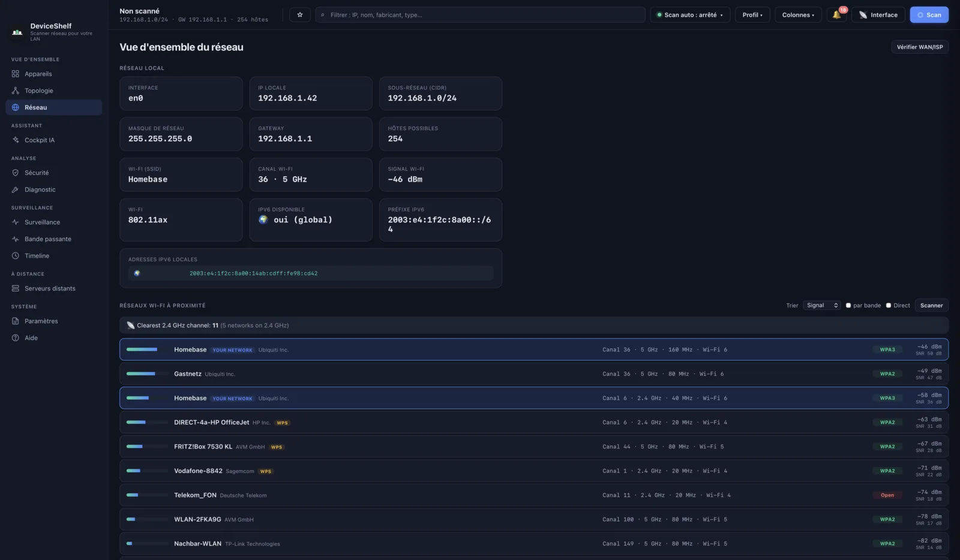Click the masque de réseau value 255.255.255.0
The image size is (960, 560).
(160, 139)
